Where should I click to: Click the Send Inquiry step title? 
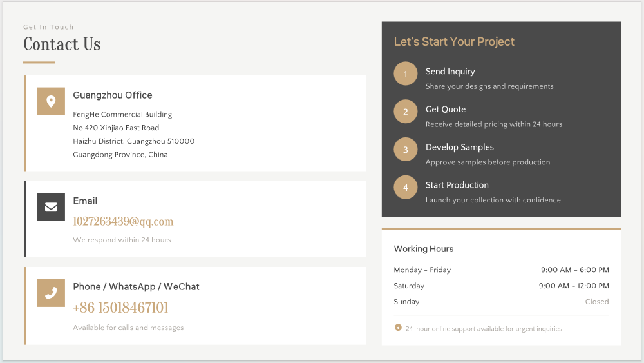(450, 72)
